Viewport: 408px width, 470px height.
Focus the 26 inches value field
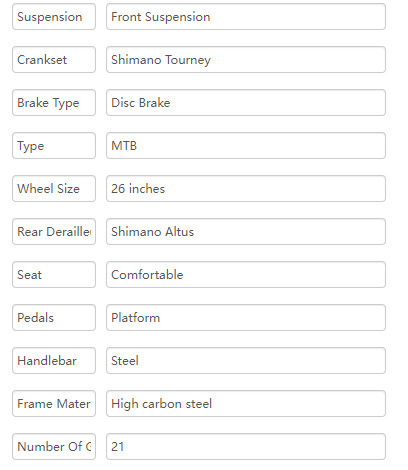(246, 189)
